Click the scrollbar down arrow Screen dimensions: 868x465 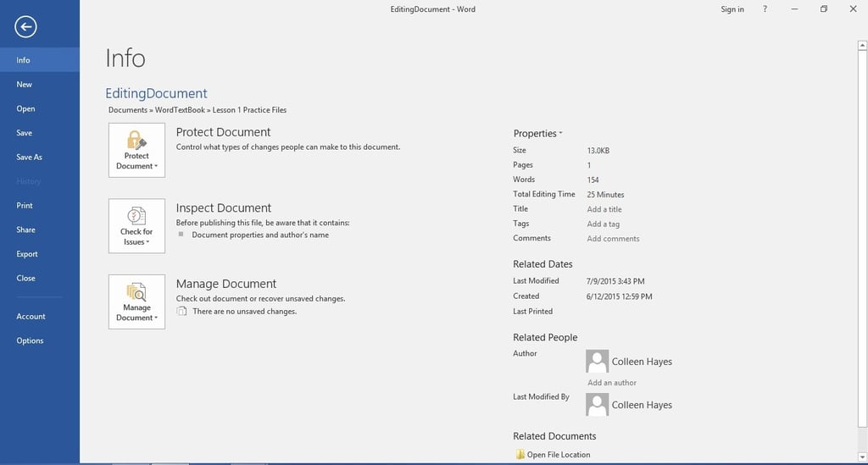coord(862,457)
